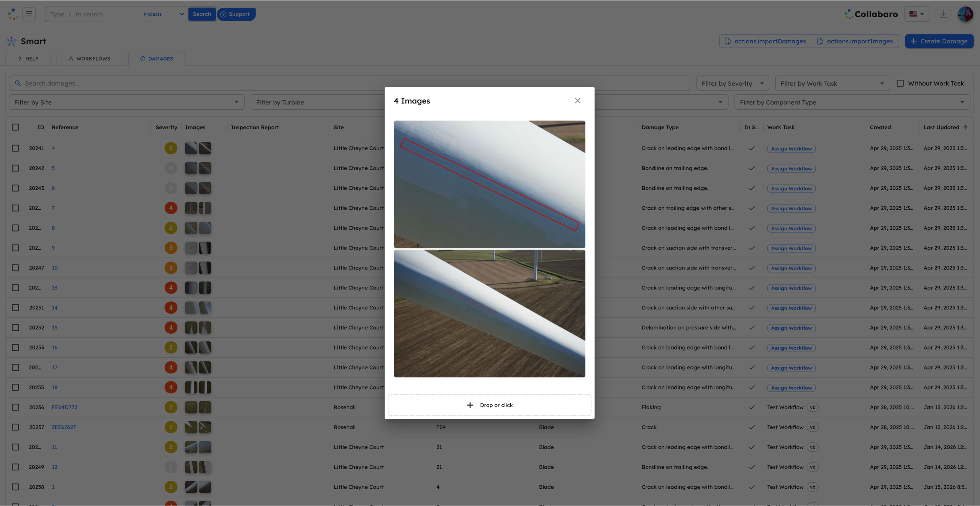
Task: Open the hamburger menu icon
Action: pyautogui.click(x=29, y=14)
